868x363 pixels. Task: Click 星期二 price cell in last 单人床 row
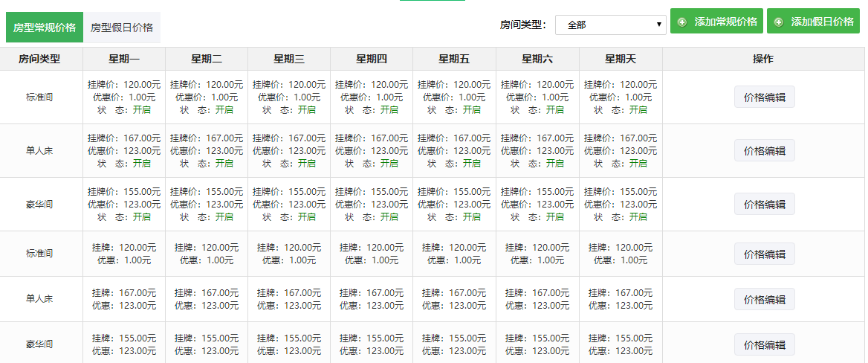click(x=207, y=299)
